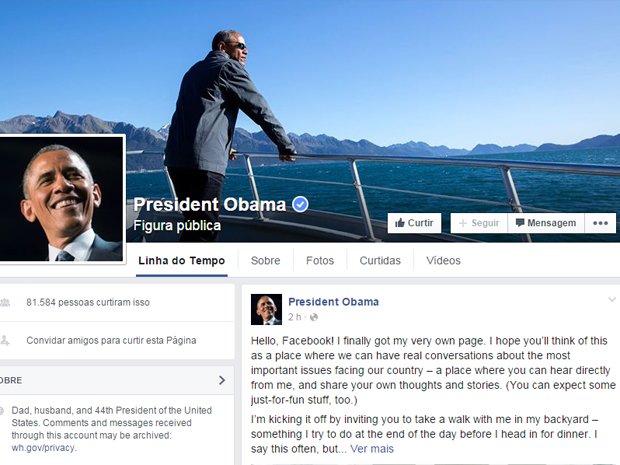The width and height of the screenshot is (620, 465).
Task: Click the people icon next to likes count
Action: pyautogui.click(x=5, y=302)
